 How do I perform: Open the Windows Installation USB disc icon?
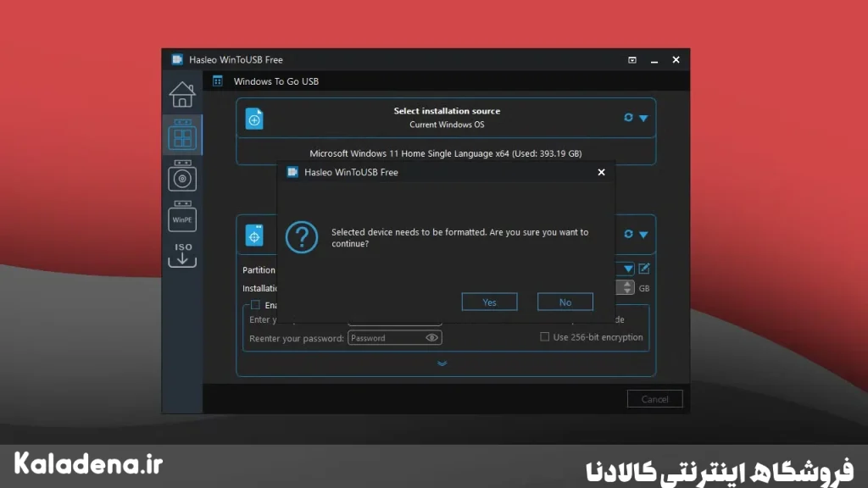[182, 176]
